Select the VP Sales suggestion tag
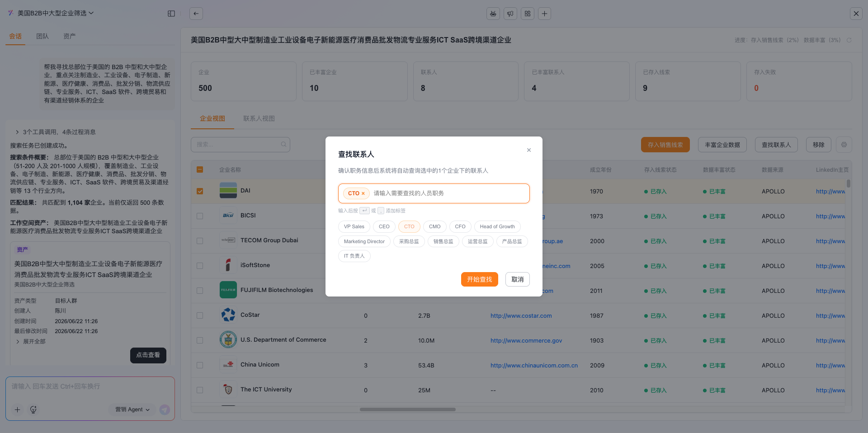The width and height of the screenshot is (868, 433). (x=354, y=226)
